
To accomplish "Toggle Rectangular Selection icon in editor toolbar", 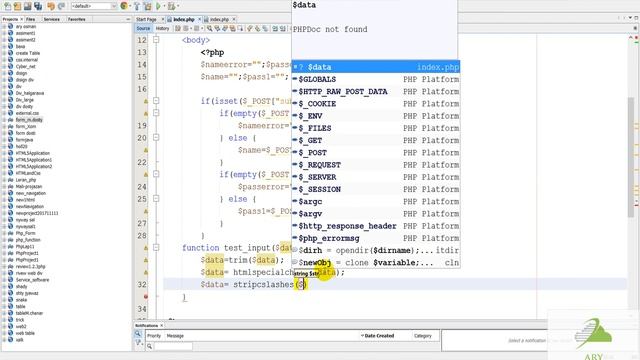I will pos(240,28).
